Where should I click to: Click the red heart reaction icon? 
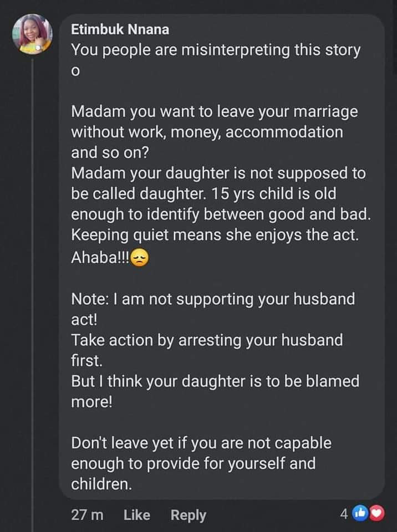376,515
